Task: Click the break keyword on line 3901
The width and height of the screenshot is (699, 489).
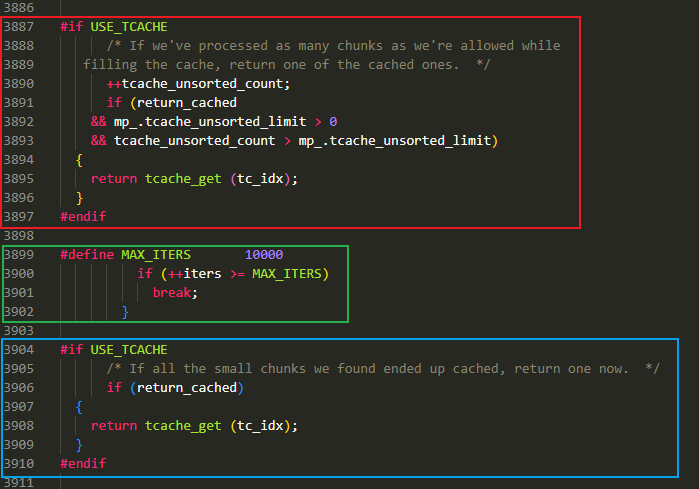Action: tap(175, 293)
